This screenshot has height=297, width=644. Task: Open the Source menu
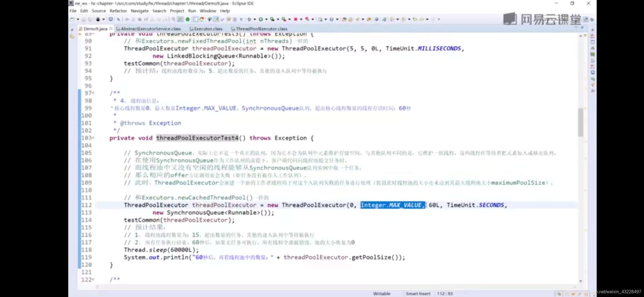pyautogui.click(x=99, y=11)
